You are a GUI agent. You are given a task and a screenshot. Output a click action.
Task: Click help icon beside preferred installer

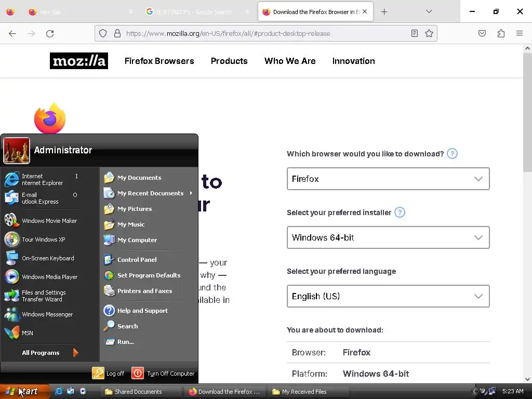(400, 212)
